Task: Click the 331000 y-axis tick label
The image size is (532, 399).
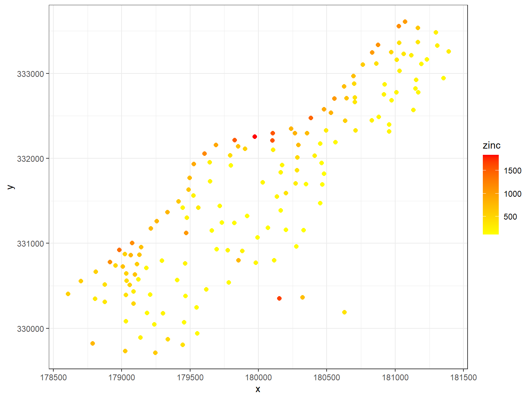Action: coord(30,244)
